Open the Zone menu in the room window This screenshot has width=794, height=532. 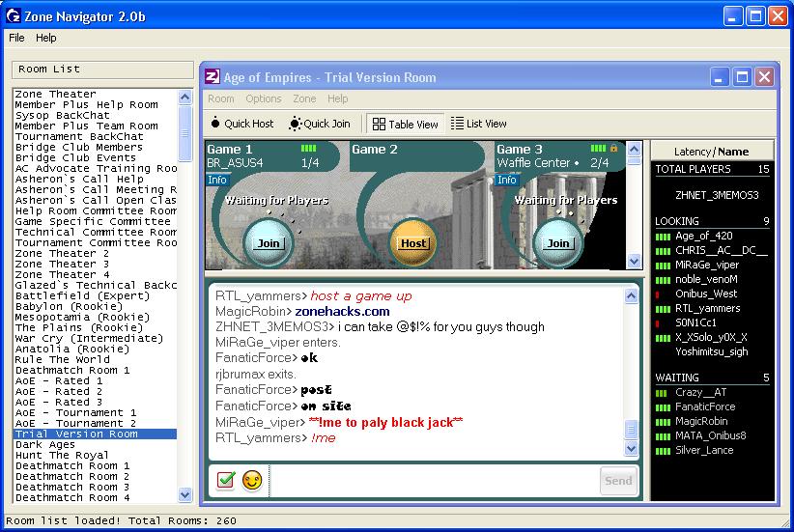(x=304, y=98)
